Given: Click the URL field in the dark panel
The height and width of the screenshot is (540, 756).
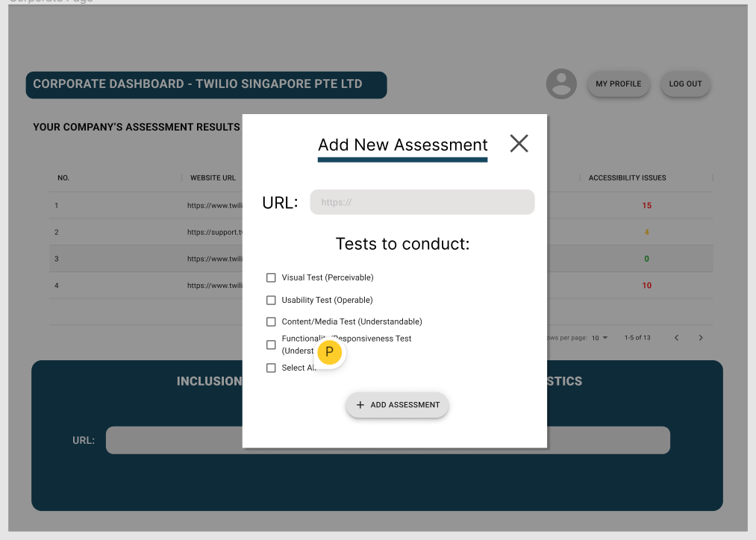Looking at the screenshot, I should point(387,440).
